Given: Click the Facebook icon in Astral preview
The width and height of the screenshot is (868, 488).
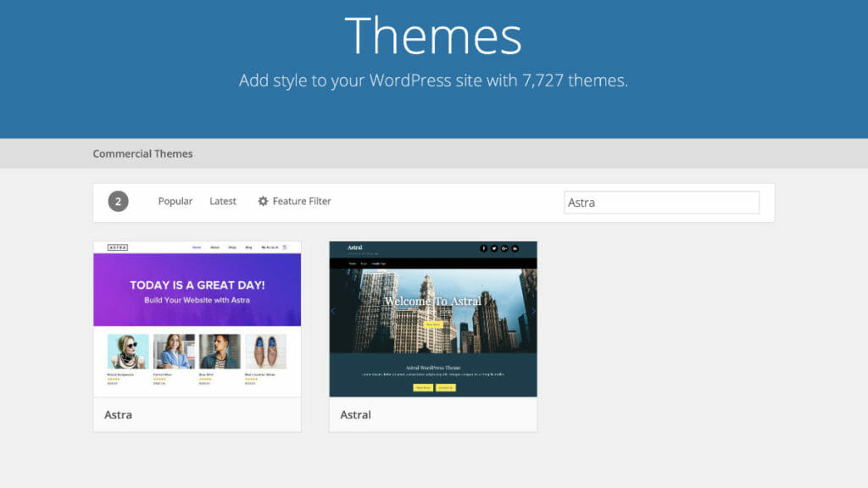Looking at the screenshot, I should tap(484, 249).
